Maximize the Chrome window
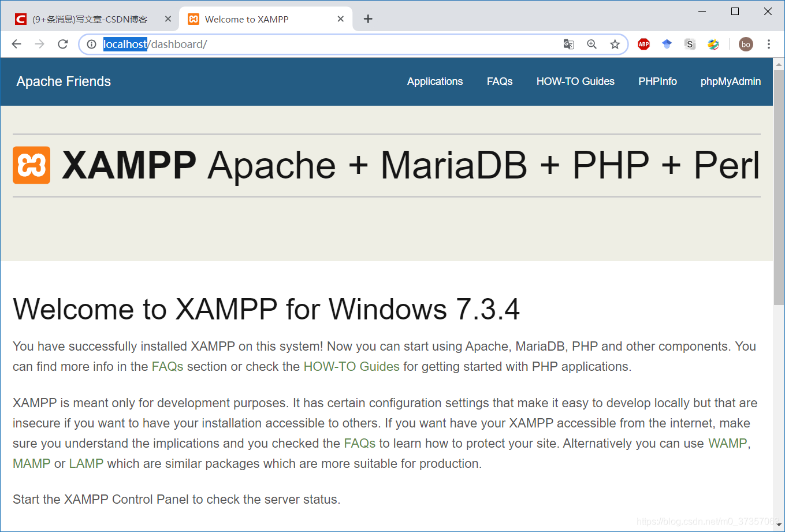Viewport: 785px width, 532px height. point(735,11)
